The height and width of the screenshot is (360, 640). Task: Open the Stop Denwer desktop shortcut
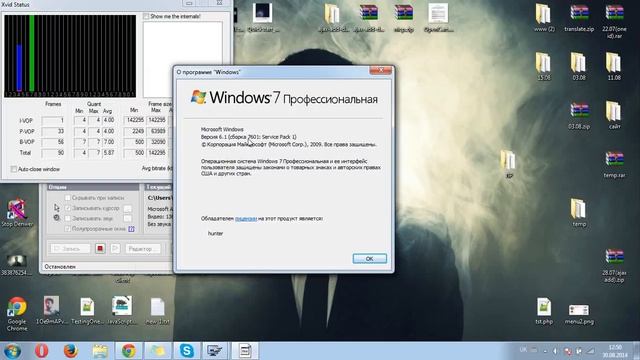17,213
